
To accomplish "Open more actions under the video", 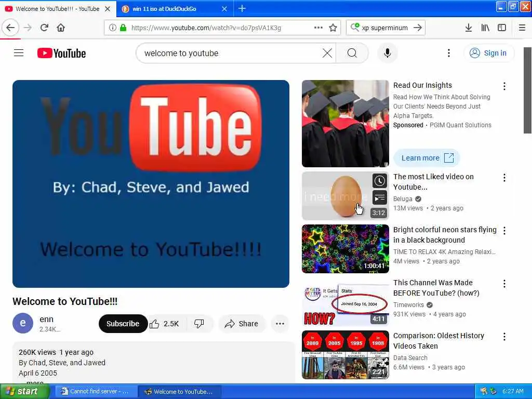I will (x=280, y=324).
